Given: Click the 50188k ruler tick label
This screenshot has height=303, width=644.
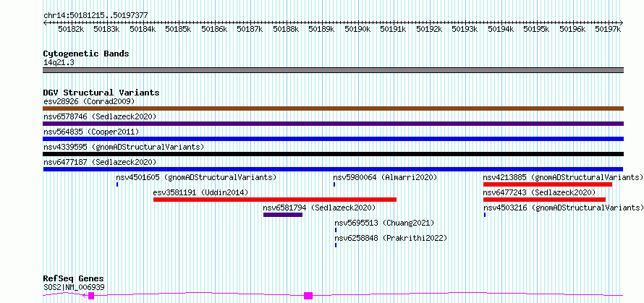Looking at the screenshot, I should (x=286, y=29).
